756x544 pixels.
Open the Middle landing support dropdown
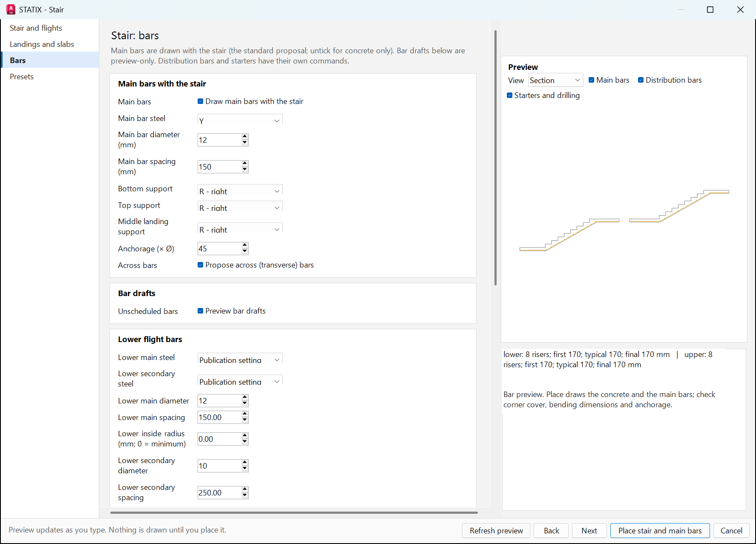(x=240, y=228)
